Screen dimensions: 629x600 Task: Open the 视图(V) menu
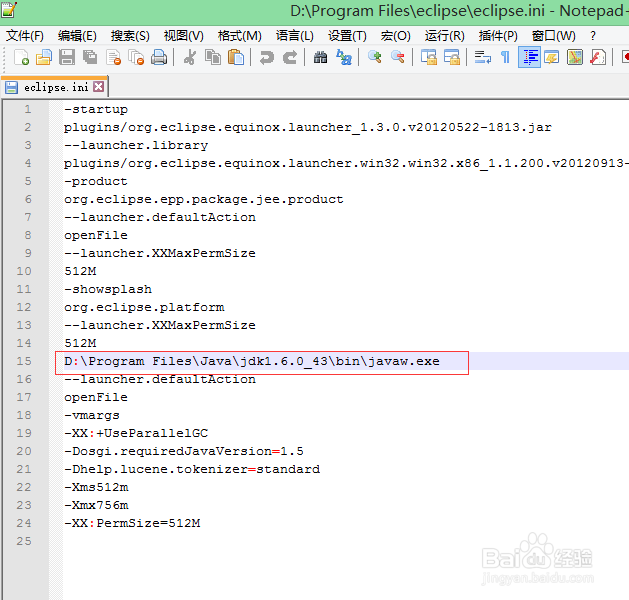pyautogui.click(x=184, y=36)
